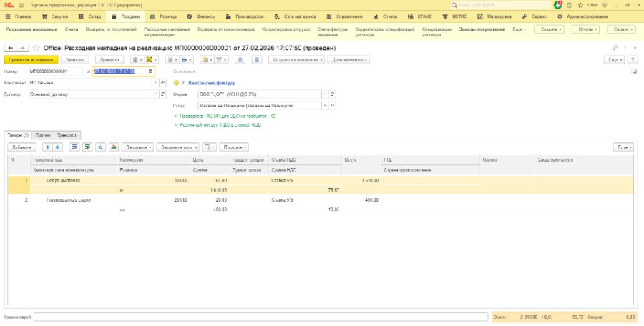Open the Администрирование section menu
The image size is (644, 326).
[x=583, y=17]
